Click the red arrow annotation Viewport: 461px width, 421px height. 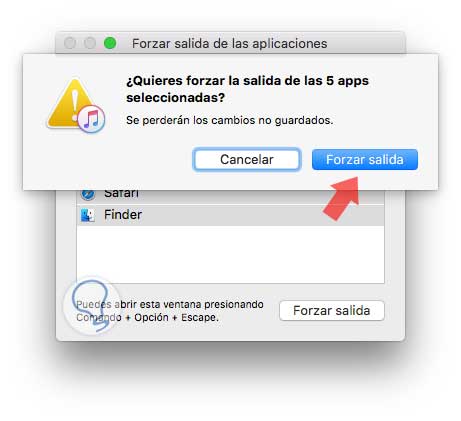[342, 198]
